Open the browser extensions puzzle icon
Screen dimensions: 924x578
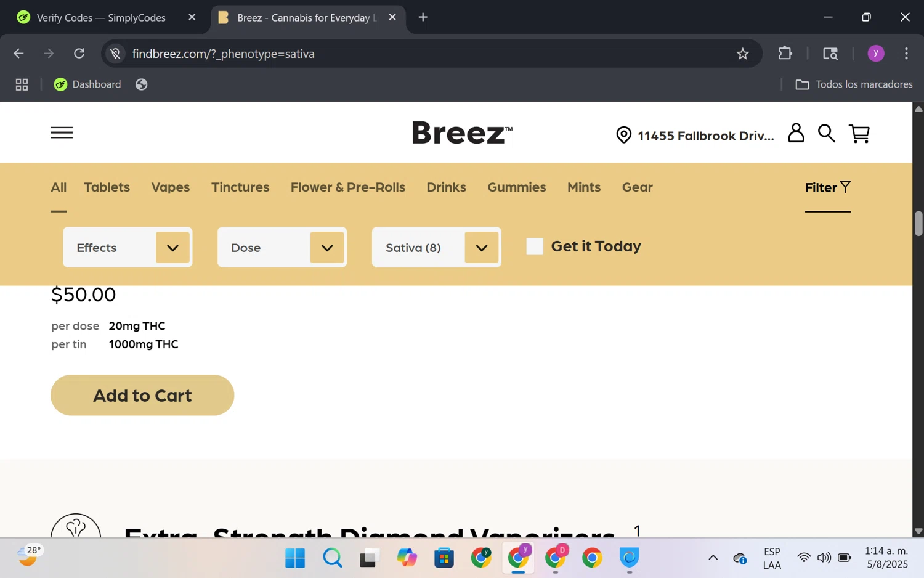[785, 53]
